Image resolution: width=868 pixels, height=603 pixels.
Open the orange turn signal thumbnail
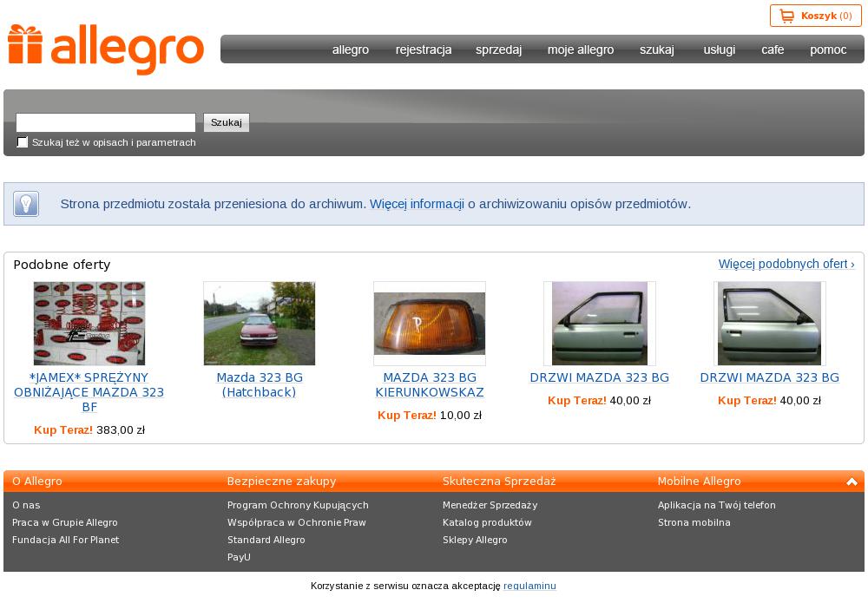[x=430, y=324]
